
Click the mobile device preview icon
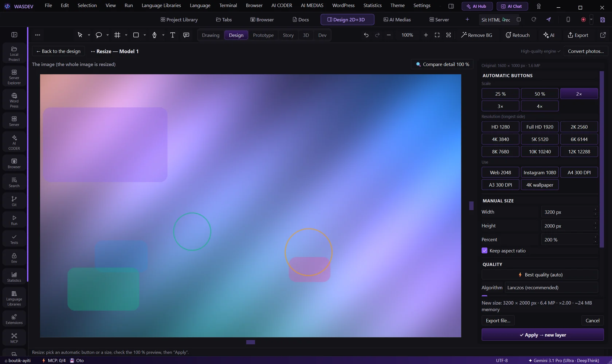(x=568, y=20)
